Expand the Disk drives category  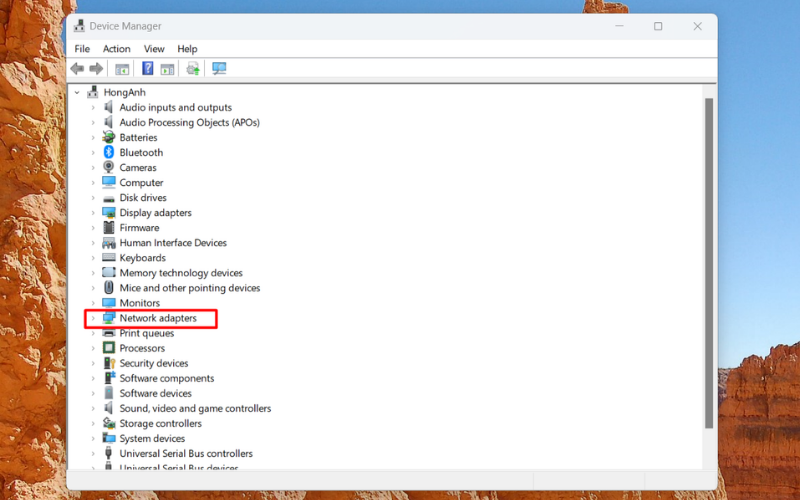click(x=93, y=198)
